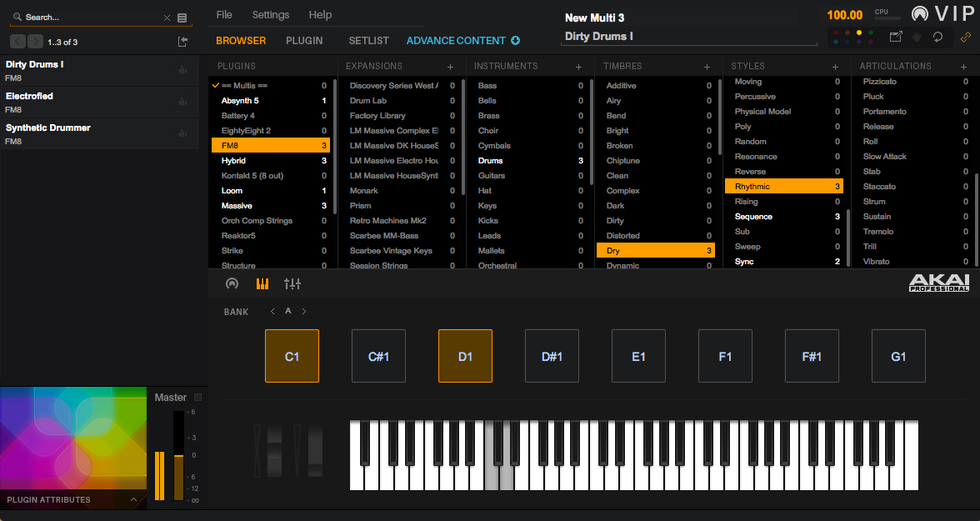Like the Dirty Drums I patch

pyautogui.click(x=182, y=70)
